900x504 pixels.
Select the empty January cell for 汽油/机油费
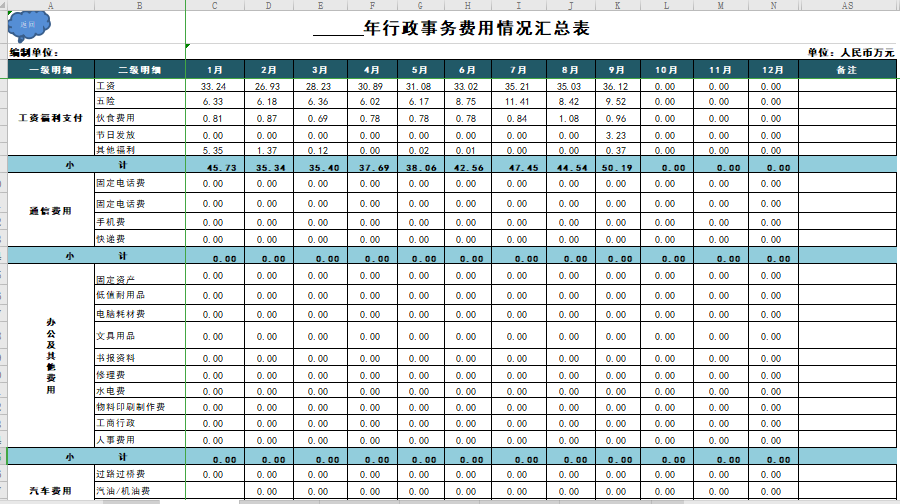215,491
